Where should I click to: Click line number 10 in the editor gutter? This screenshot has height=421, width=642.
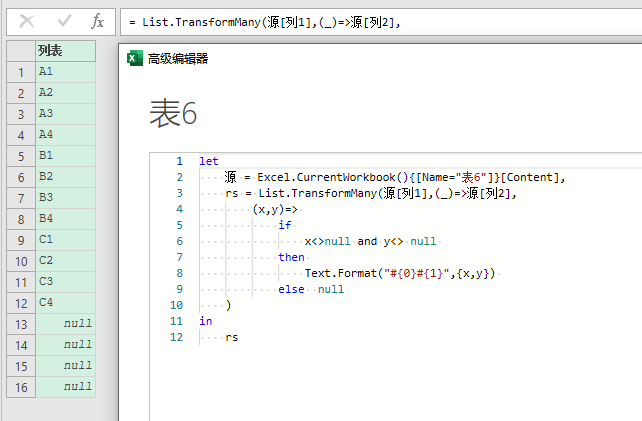tap(176, 305)
